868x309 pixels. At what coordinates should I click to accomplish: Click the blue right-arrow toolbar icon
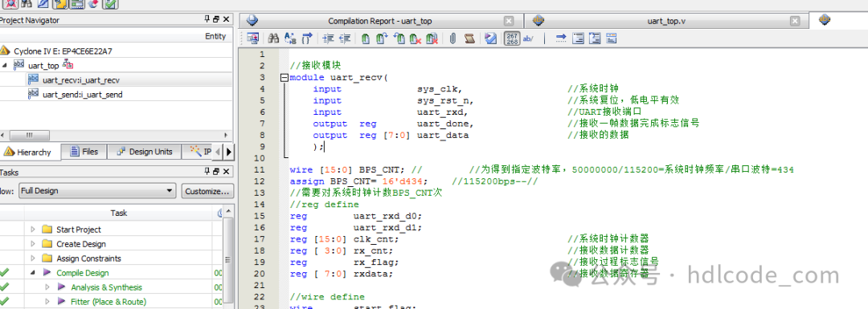tap(561, 39)
